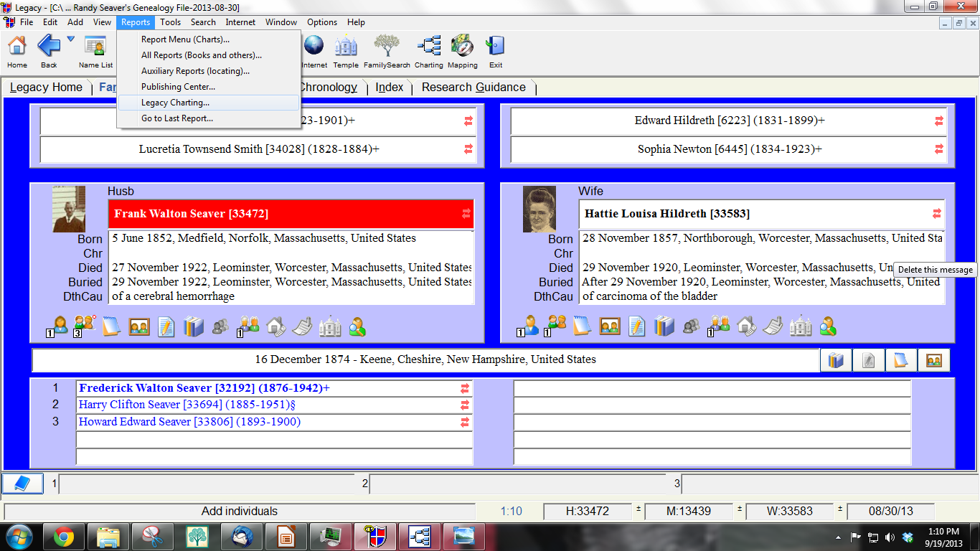Switch to the Legacy Home tab
This screenshot has height=551, width=980.
(x=47, y=88)
